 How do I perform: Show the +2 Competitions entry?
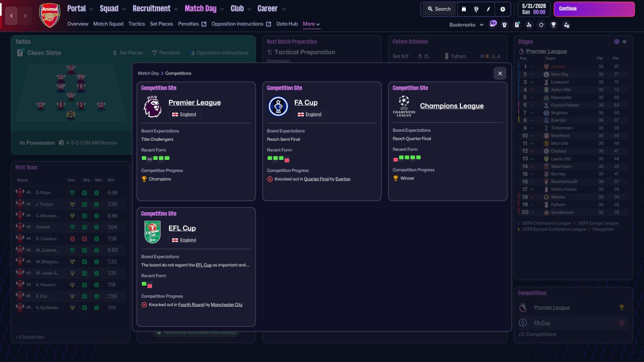537,334
